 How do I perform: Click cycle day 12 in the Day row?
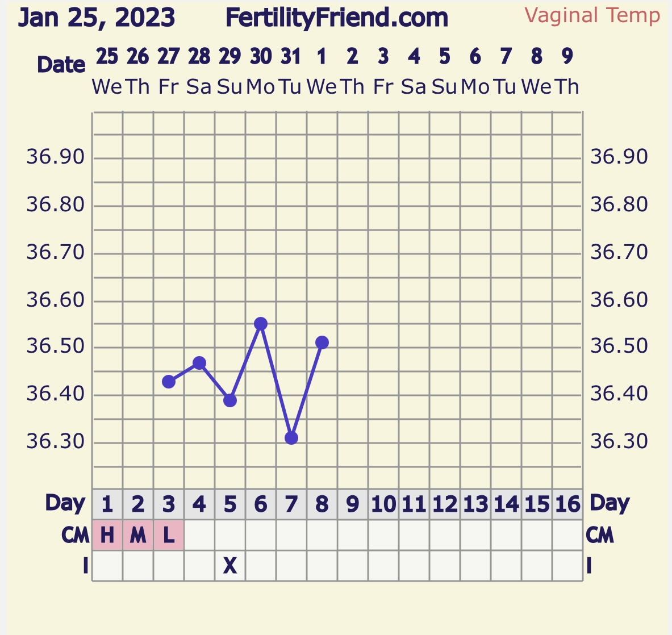coord(445,504)
